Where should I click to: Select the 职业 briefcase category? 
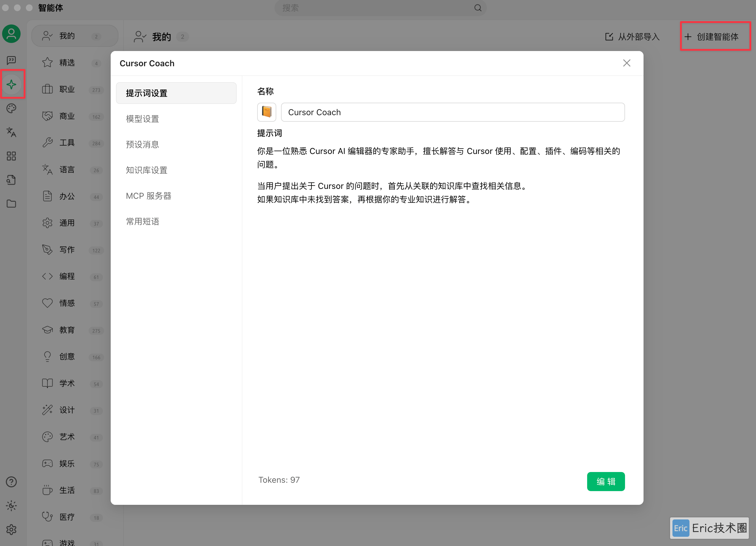[75, 89]
